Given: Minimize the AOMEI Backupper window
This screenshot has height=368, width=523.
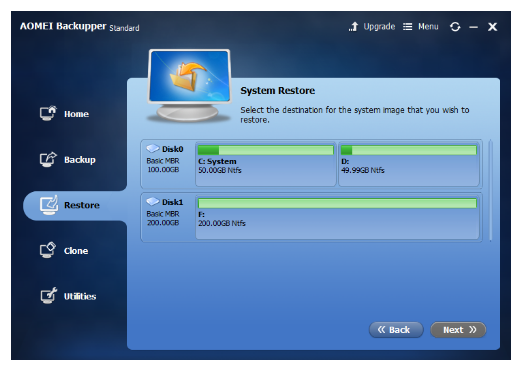Looking at the screenshot, I should point(474,27).
